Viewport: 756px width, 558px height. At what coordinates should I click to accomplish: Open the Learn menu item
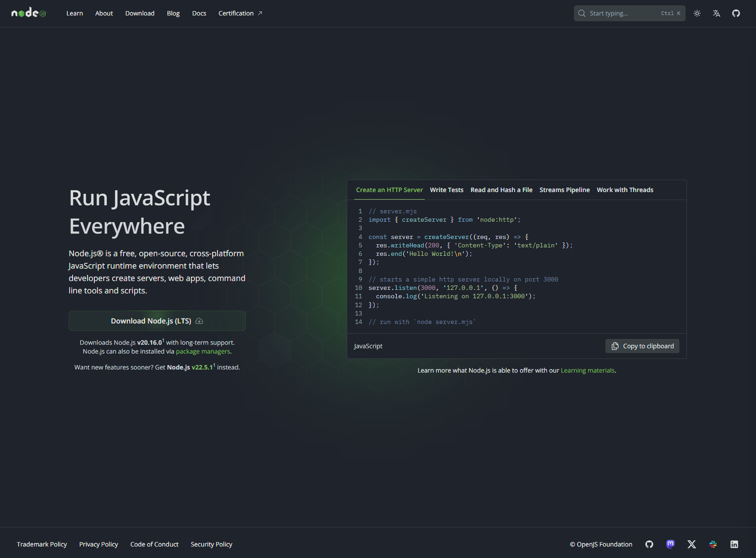pos(75,13)
